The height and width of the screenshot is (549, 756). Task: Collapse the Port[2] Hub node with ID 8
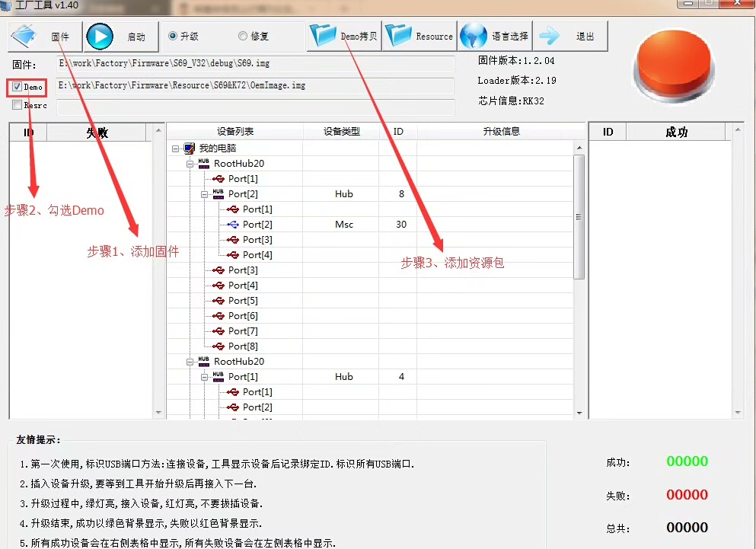pos(205,194)
